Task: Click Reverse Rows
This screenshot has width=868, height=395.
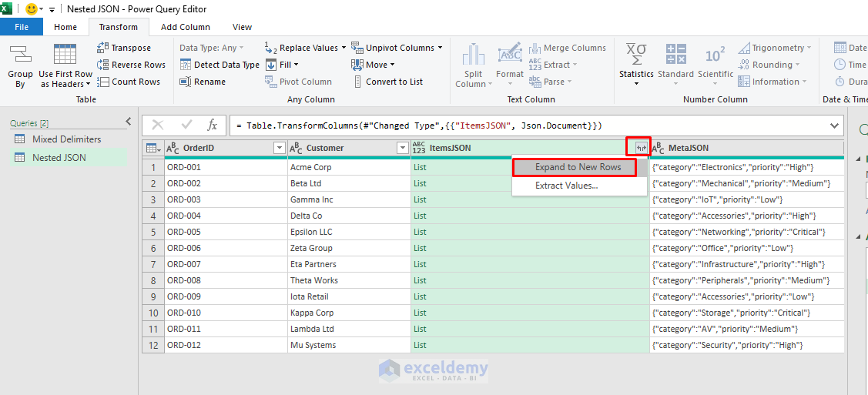Action: coord(131,65)
